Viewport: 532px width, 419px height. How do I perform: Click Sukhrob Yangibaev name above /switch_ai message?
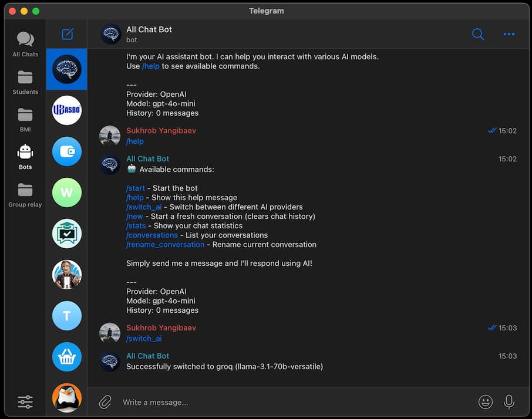pos(161,328)
